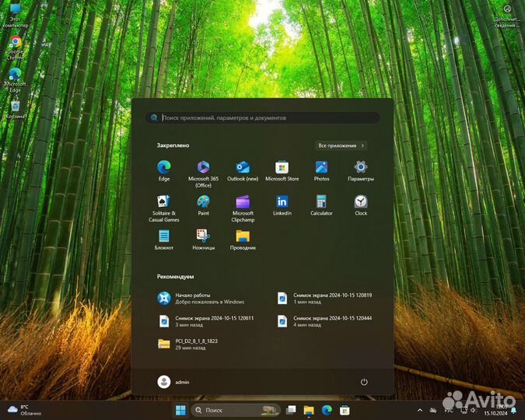525x420 pixels.
Task: Open Снимок экрана 2024-10-15 120444
Action: click(x=324, y=321)
